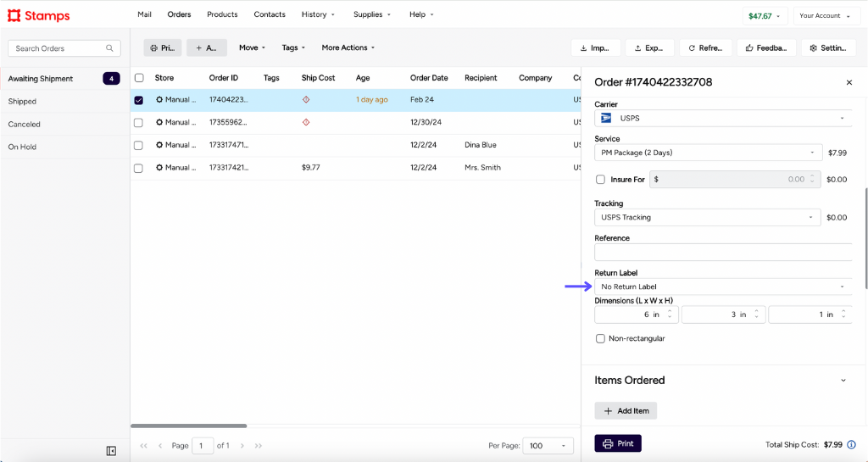The image size is (868, 462).
Task: Select the Awaiting Shipment filter
Action: [x=64, y=79]
